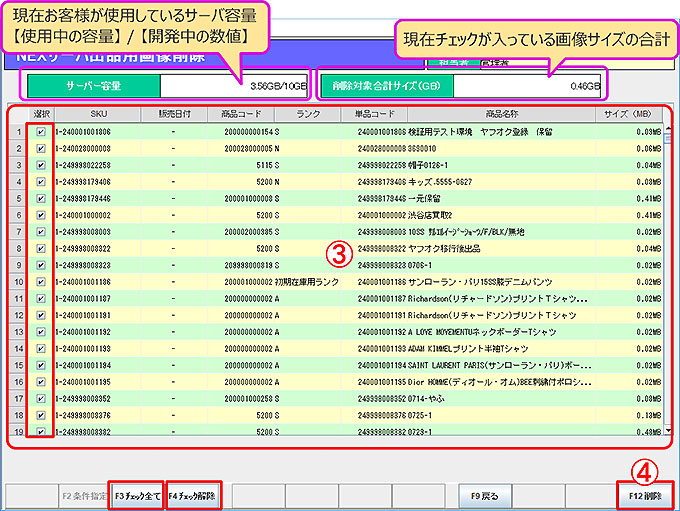Toggle checkbox in row 18

(41, 415)
